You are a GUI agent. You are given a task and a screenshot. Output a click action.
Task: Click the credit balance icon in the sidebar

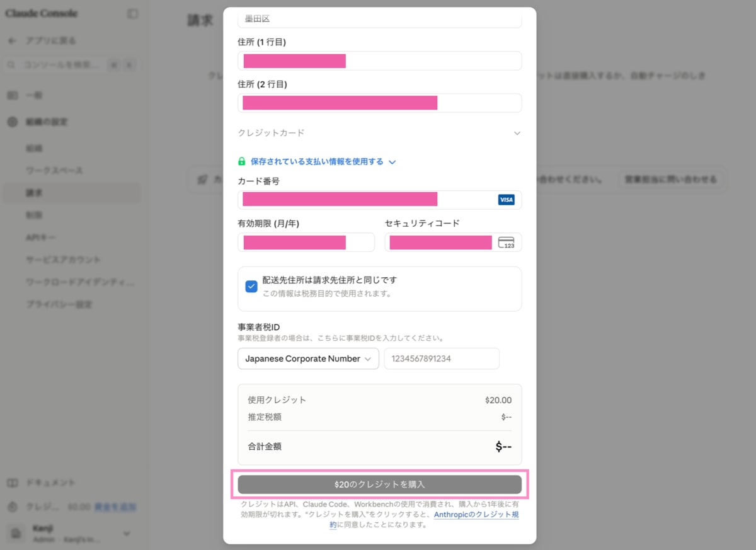12,507
